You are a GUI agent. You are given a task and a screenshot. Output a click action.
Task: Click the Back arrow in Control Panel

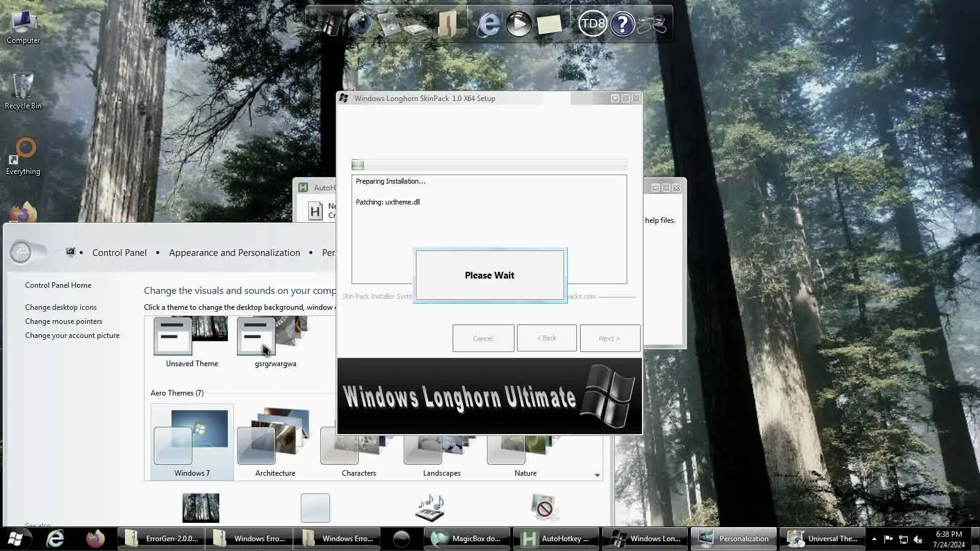tap(21, 252)
